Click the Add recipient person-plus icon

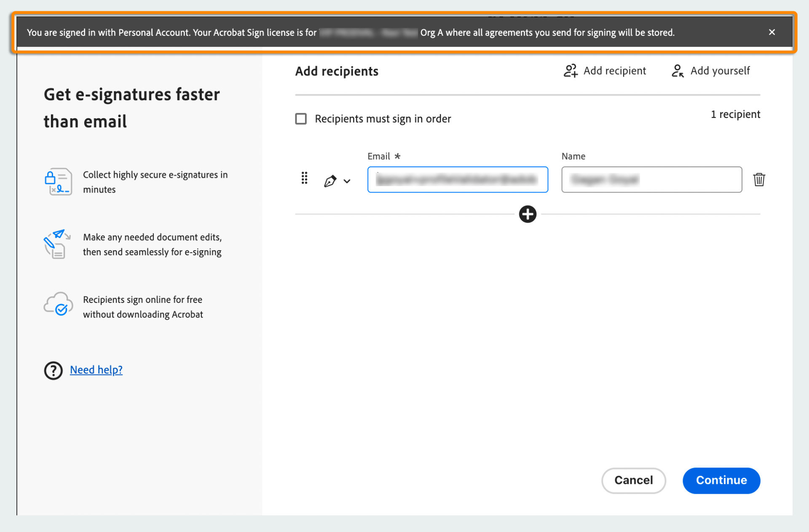tap(570, 71)
